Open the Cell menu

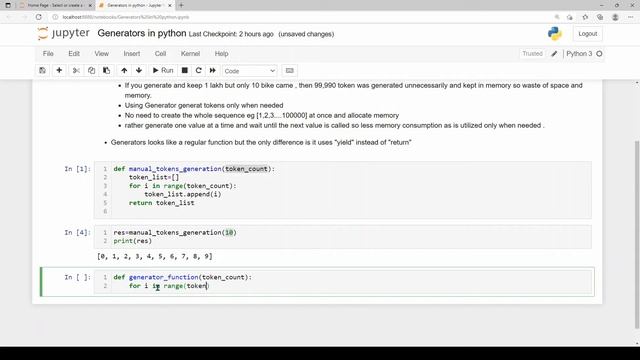coord(160,53)
